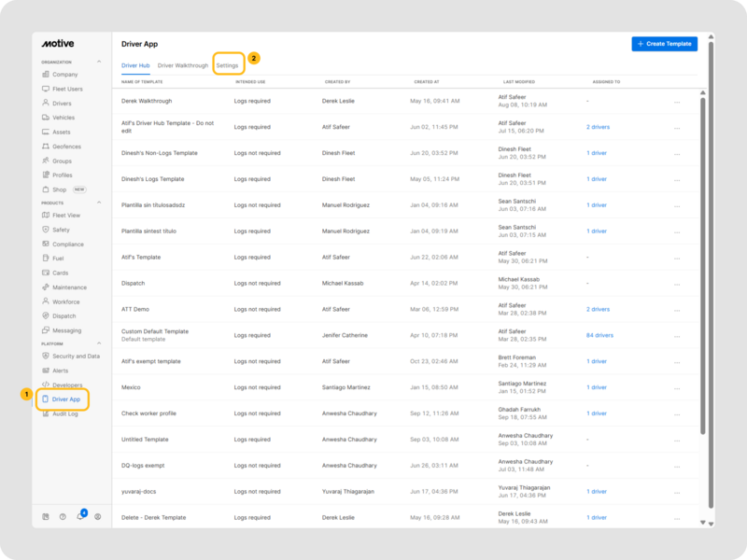
Task: Open the Maintenance wrench icon
Action: click(46, 287)
